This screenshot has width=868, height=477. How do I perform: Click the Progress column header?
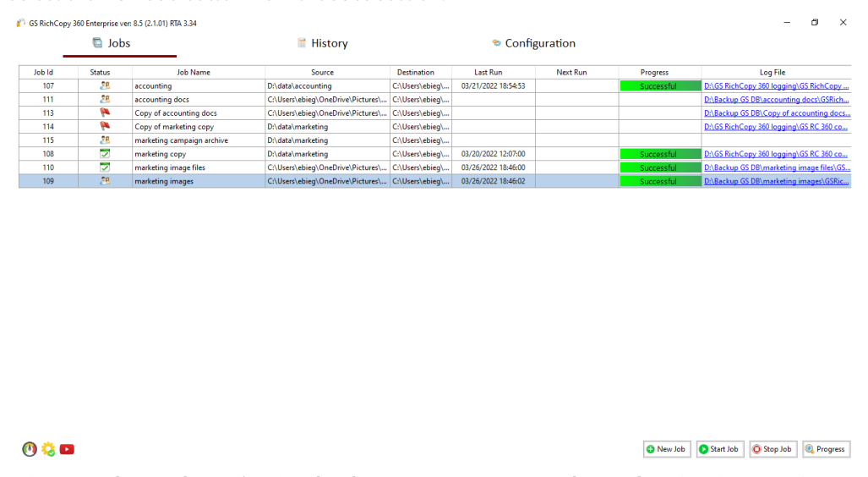pyautogui.click(x=660, y=72)
